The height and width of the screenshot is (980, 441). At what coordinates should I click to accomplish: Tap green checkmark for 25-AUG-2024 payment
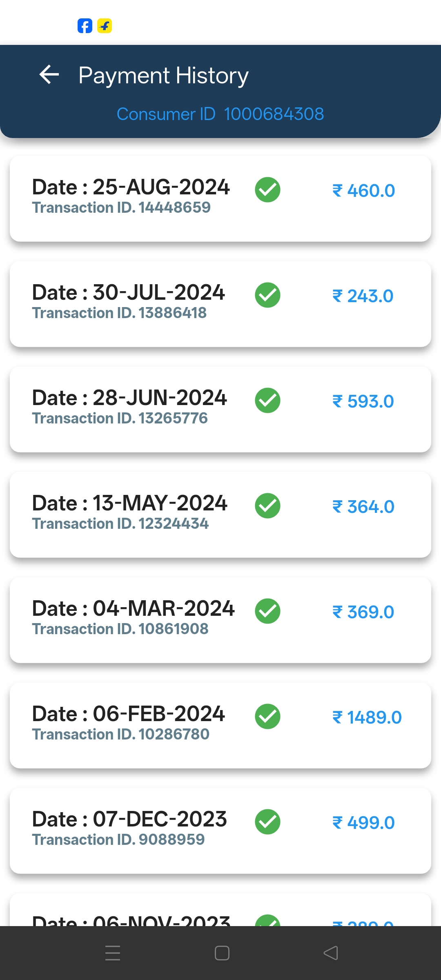(x=267, y=190)
